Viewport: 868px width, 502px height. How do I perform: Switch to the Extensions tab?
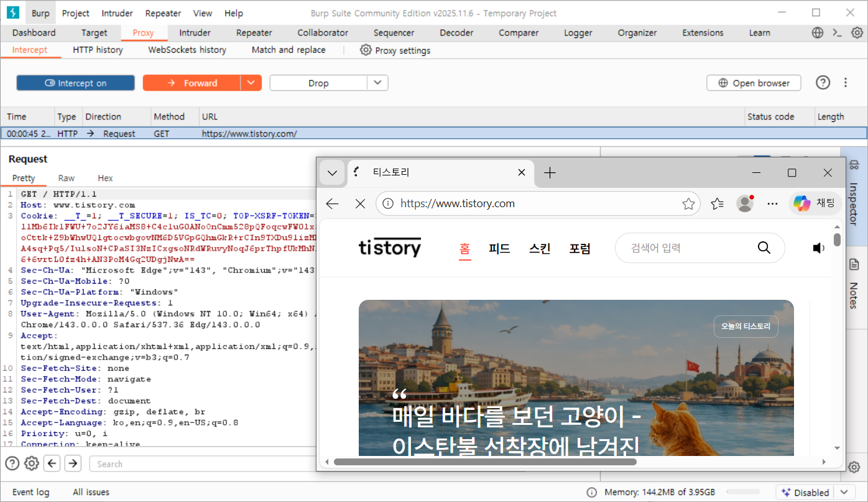[703, 33]
